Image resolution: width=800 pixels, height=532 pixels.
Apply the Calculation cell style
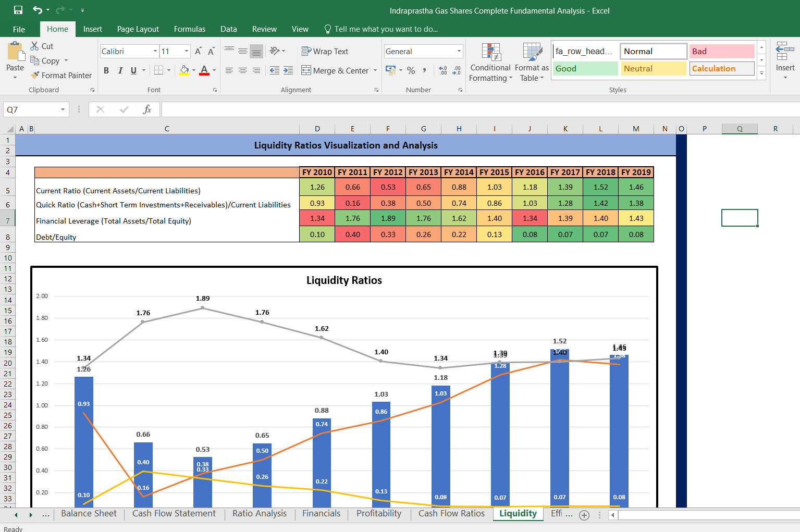tap(722, 68)
